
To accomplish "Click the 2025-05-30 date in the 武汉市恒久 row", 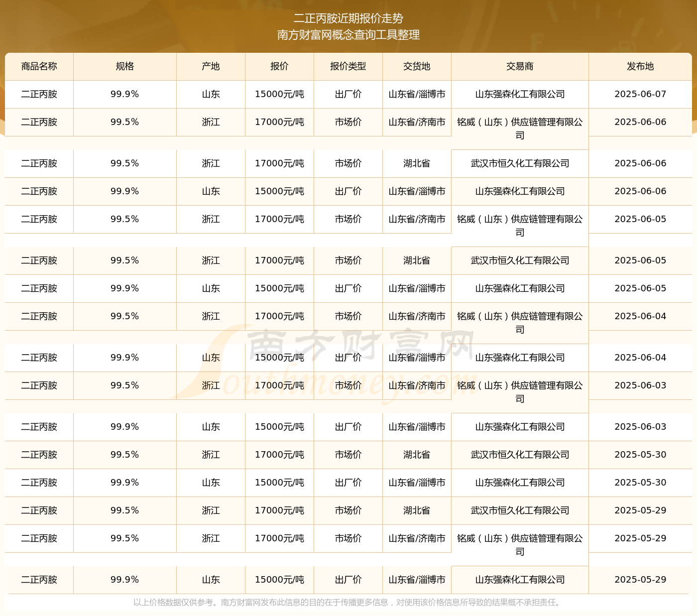I will pyautogui.click(x=640, y=455).
